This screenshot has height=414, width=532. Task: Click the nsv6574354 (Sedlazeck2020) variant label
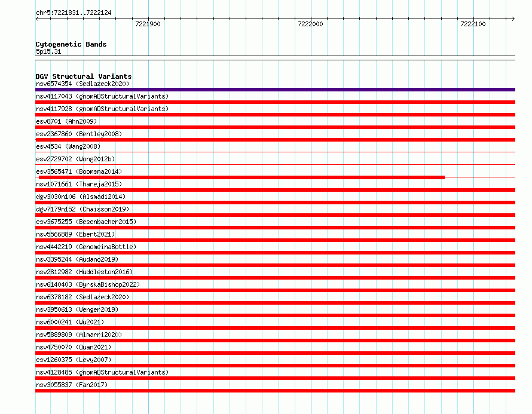pos(82,84)
